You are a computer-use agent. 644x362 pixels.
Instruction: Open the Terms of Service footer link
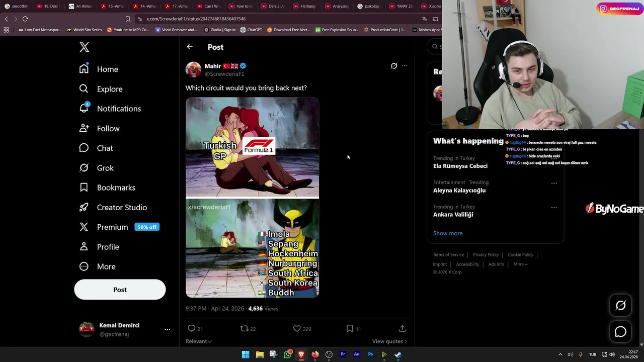click(448, 255)
